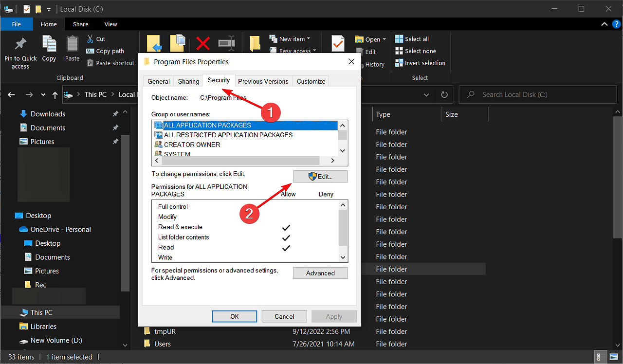Click the ribbon Edit command under Open

click(366, 52)
